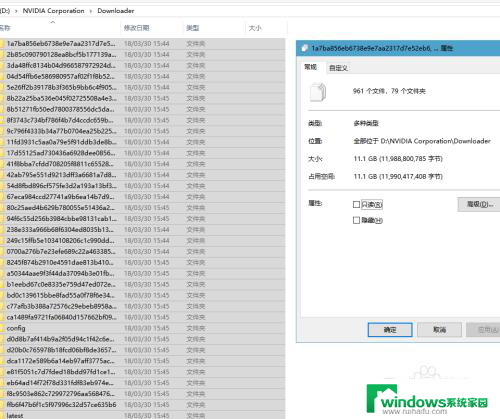
Task: Select folder icon of bd0c139615bbe8fad55a0f78f6e34
Action: (x=2, y=295)
